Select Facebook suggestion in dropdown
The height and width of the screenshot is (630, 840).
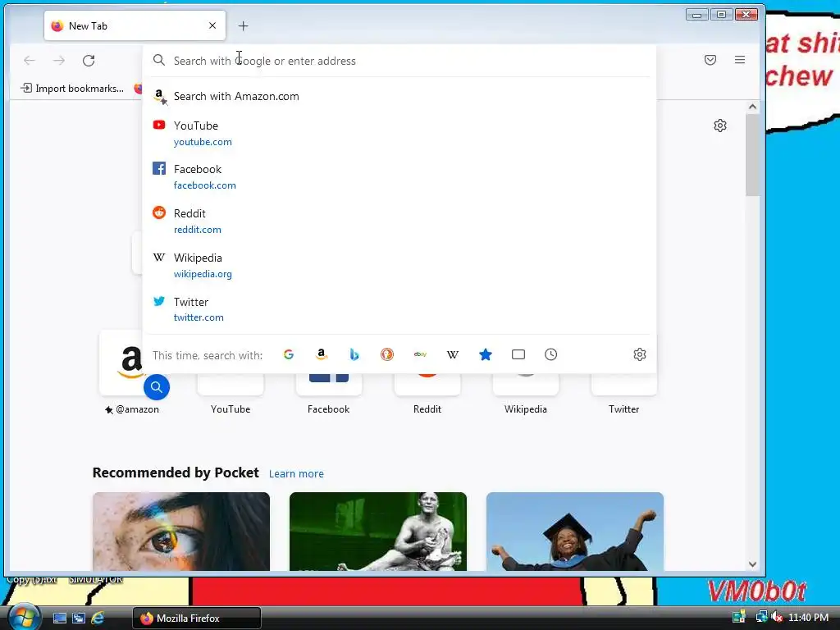(x=399, y=177)
